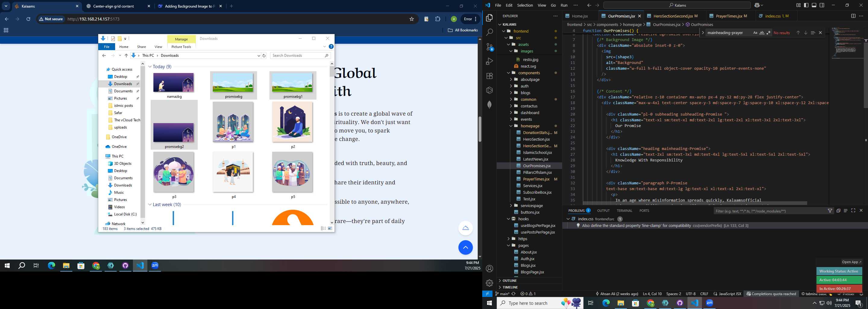The height and width of the screenshot is (309, 868).
Task: Switch to the TERMINAL panel tab
Action: [624, 211]
